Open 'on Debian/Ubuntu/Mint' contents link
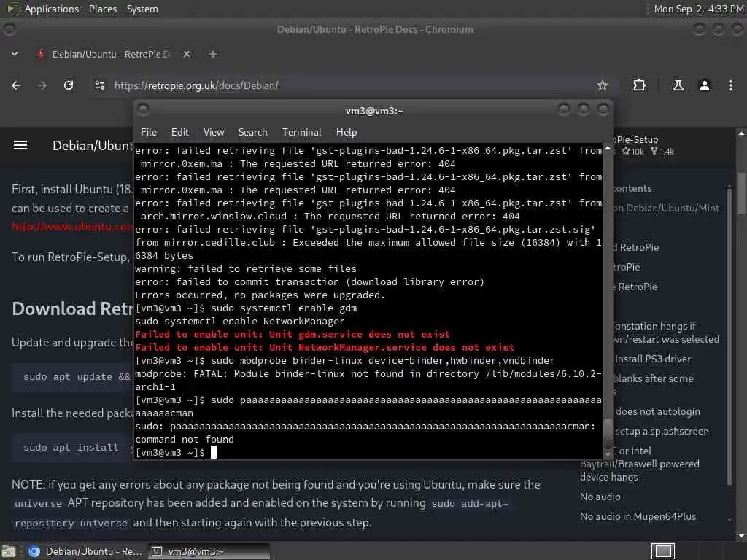 (667, 208)
